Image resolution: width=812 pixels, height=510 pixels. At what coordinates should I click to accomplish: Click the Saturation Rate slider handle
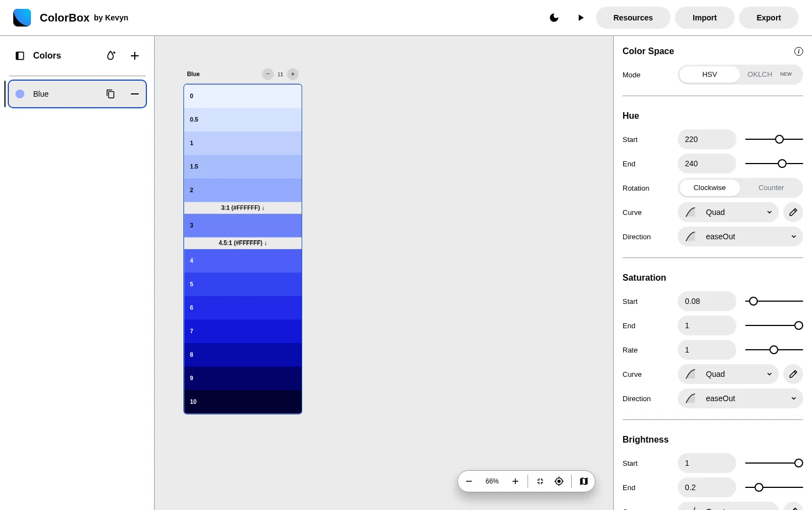pyautogui.click(x=774, y=350)
